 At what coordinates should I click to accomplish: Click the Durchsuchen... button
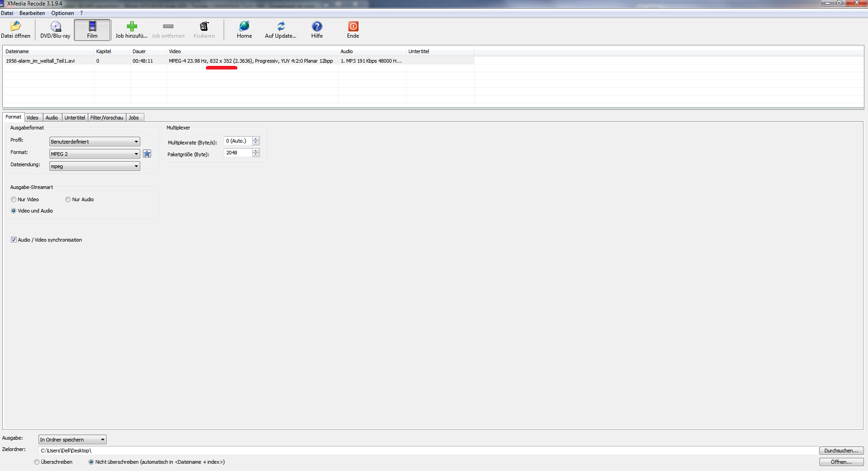tap(841, 451)
